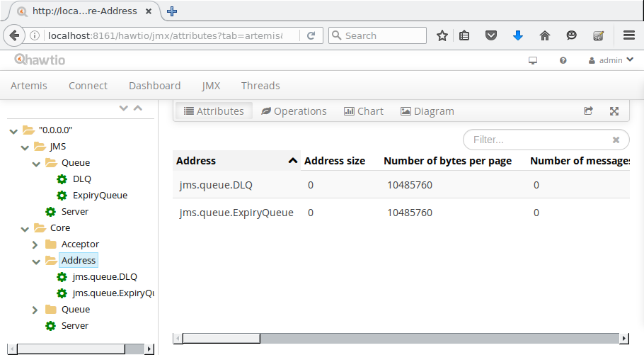This screenshot has width=644, height=355.
Task: Click the hawtio logo
Action: (x=40, y=60)
